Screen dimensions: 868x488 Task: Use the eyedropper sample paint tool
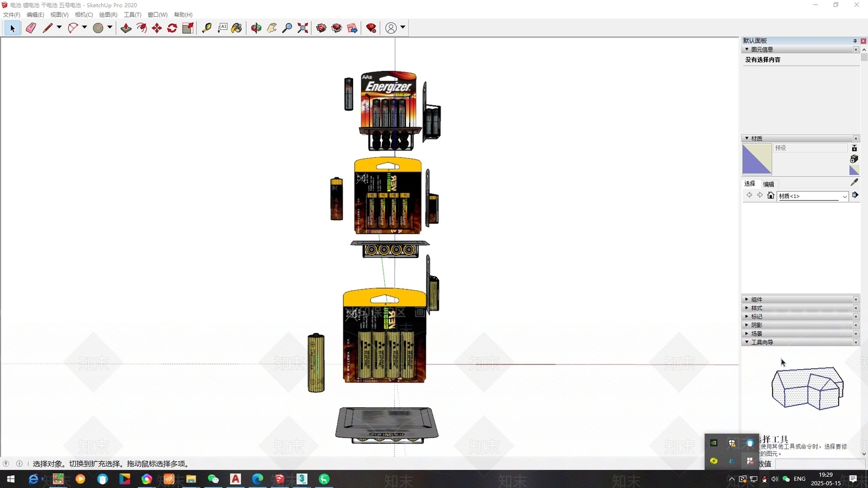click(x=854, y=183)
